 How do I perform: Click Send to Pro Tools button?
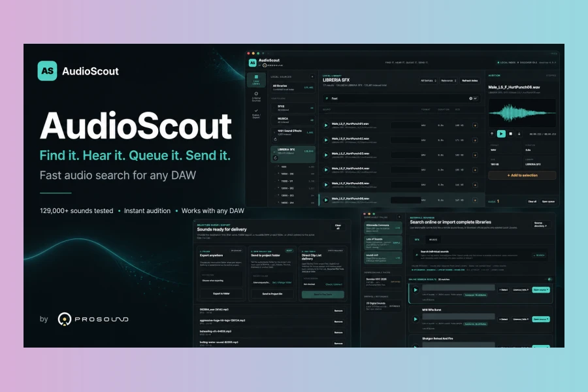point(323,295)
